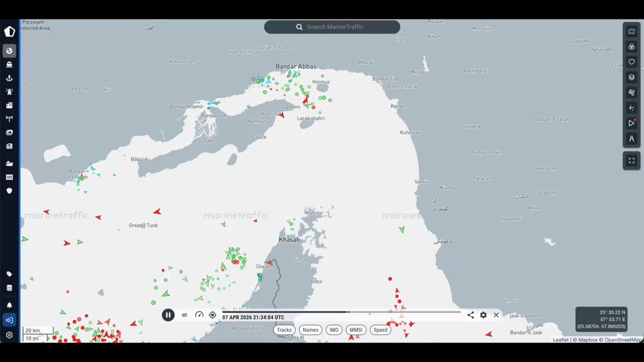Open the map style icon
Viewport: 644px width, 362px height.
(x=632, y=32)
